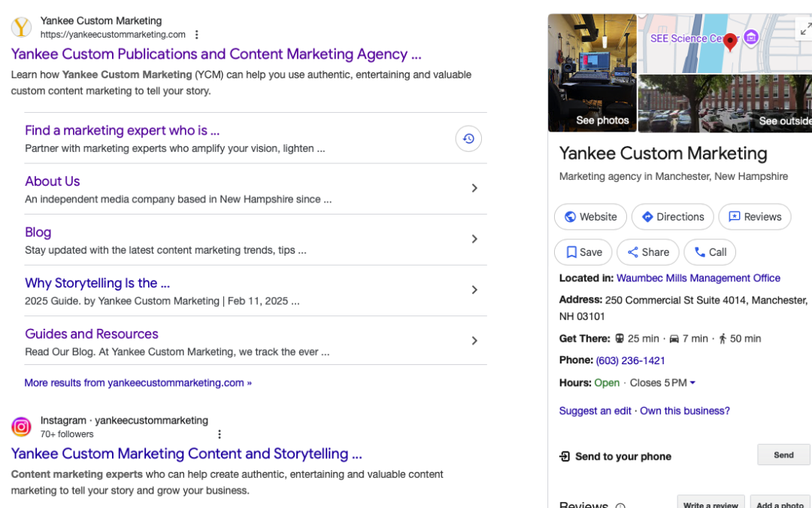Get Directions to Yankee Custom Marketing
This screenshot has height=508, width=812.
pos(672,217)
